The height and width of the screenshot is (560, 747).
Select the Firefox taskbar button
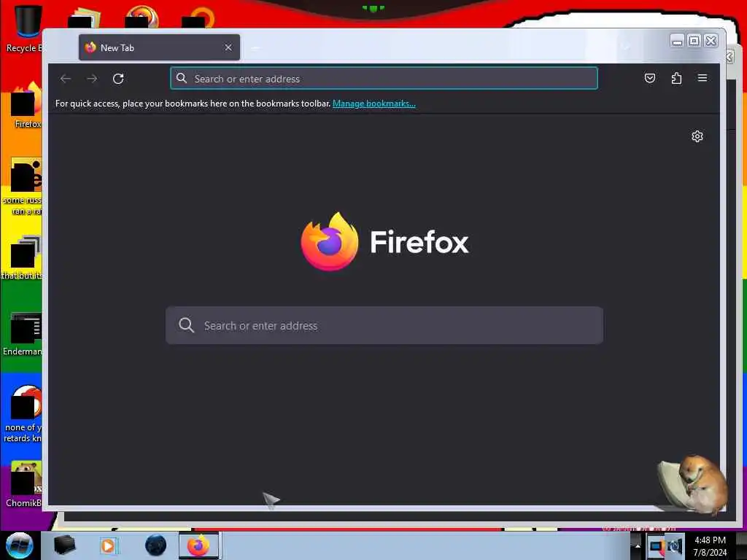point(198,545)
